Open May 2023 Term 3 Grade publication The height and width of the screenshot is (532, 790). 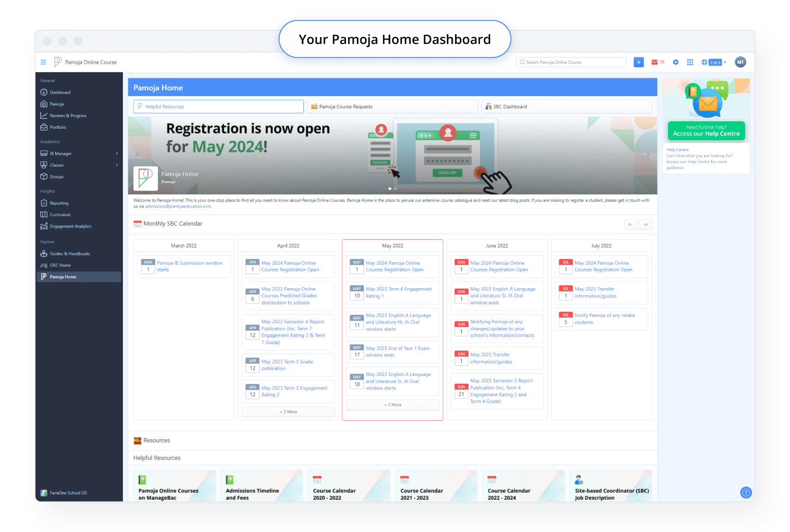(x=288, y=365)
